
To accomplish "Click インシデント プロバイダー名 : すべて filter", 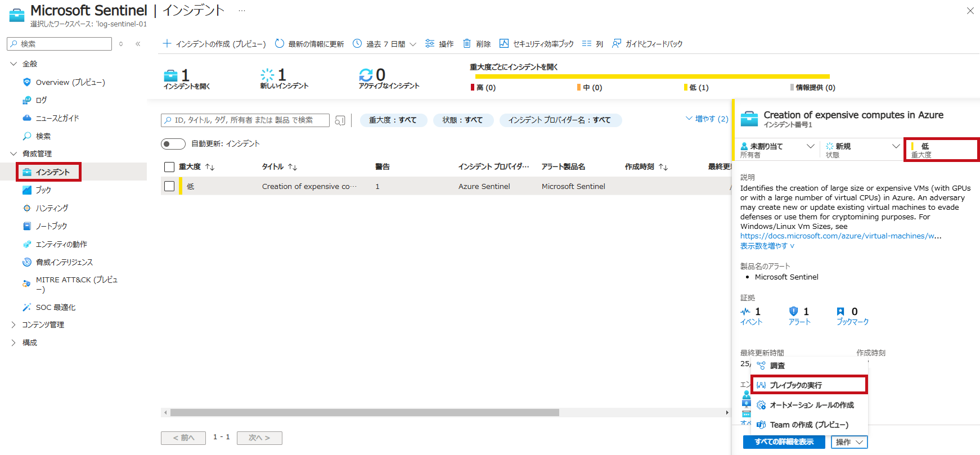I will 560,120.
